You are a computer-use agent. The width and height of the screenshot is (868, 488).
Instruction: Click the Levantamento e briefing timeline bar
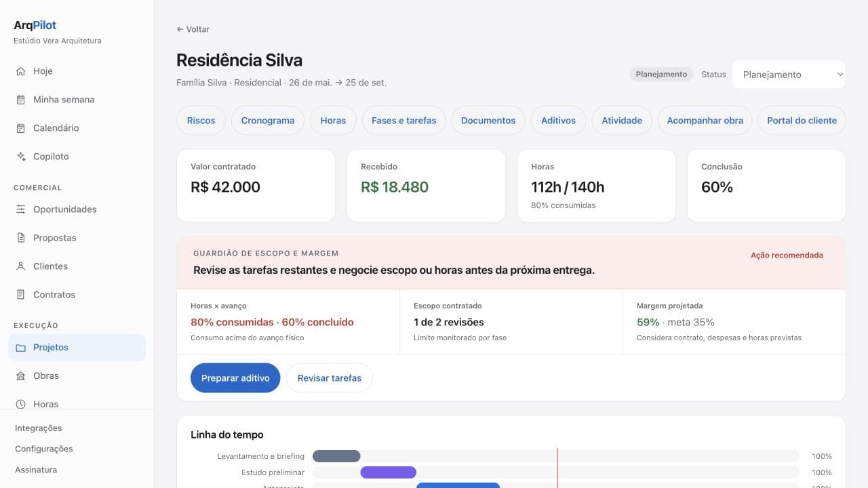click(336, 456)
